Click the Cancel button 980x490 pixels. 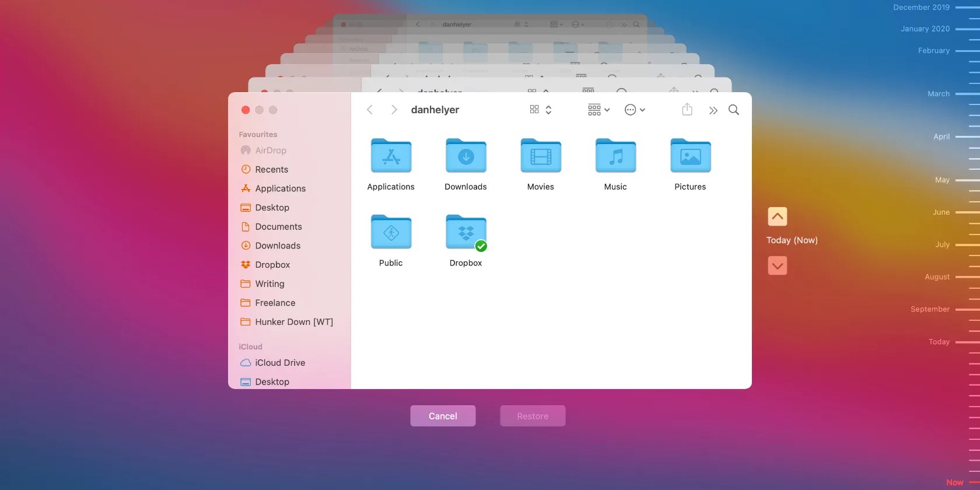coord(443,416)
